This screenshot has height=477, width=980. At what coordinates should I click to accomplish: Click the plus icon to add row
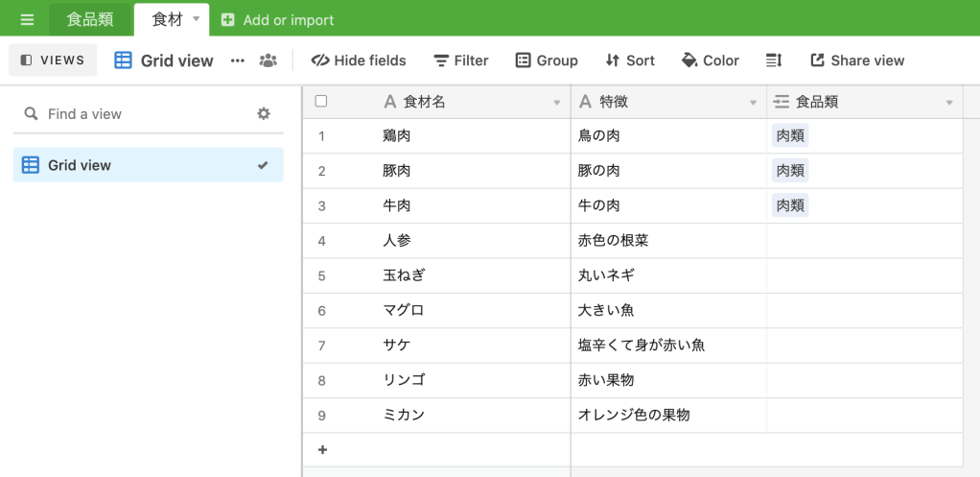click(322, 449)
